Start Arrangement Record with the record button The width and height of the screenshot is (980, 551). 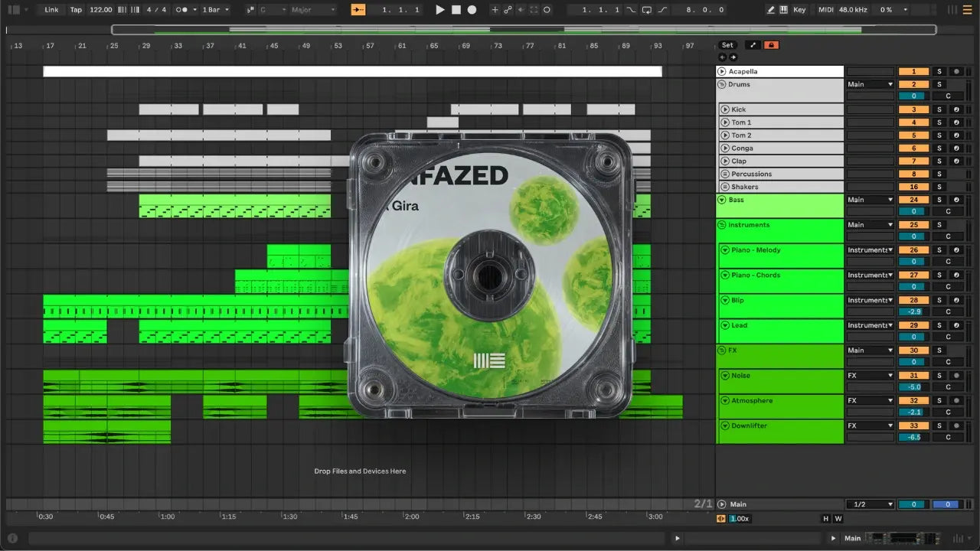click(472, 10)
